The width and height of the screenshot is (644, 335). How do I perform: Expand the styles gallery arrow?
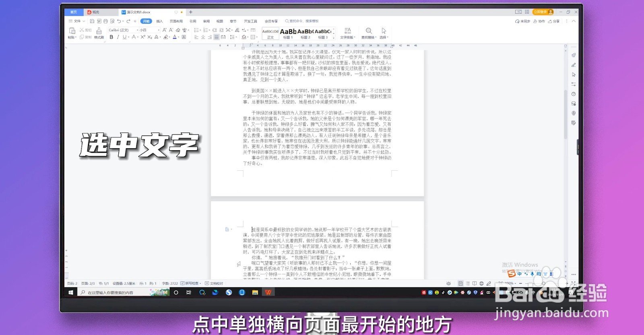(x=334, y=37)
